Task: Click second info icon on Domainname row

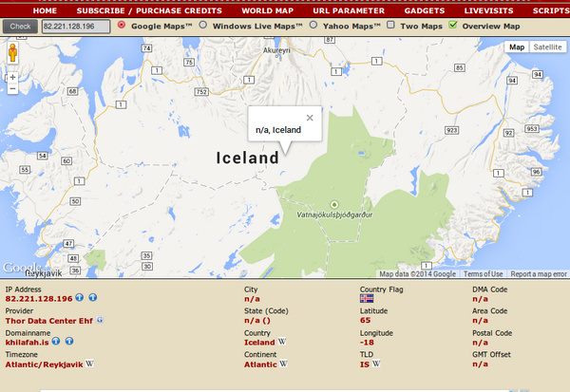Action: click(x=69, y=341)
